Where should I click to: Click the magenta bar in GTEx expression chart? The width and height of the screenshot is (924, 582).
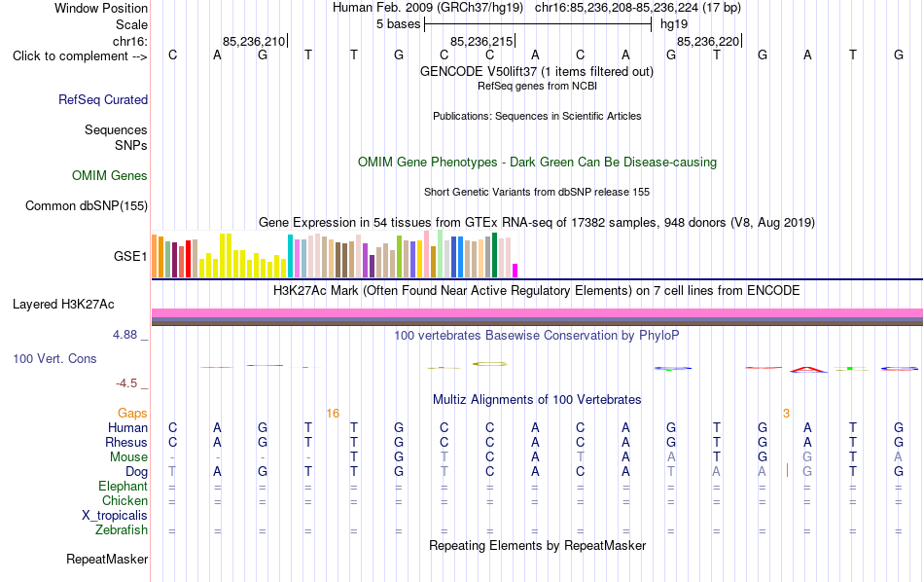(x=515, y=271)
